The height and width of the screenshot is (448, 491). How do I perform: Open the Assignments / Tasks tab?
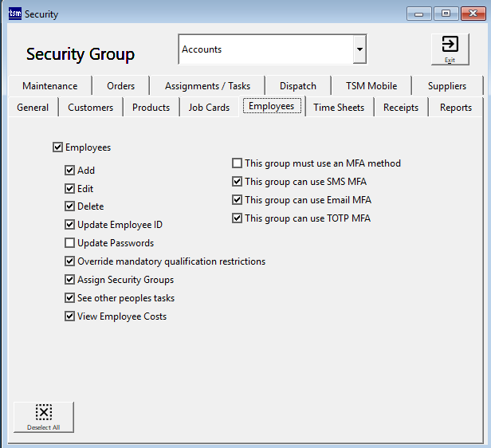click(x=207, y=86)
